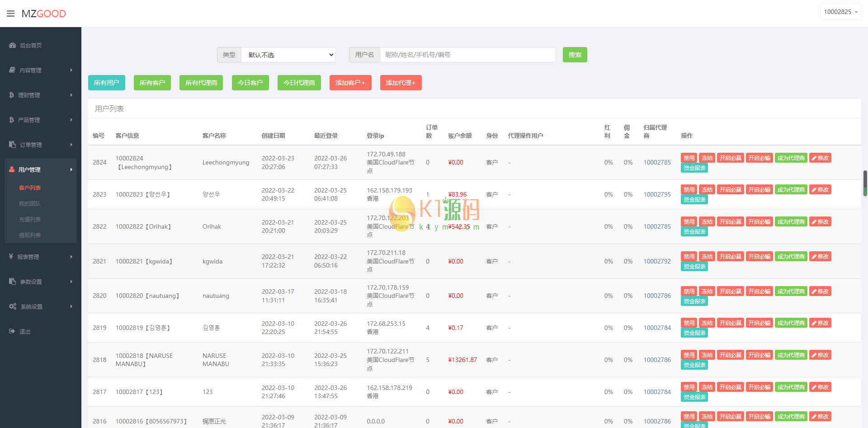Viewport: 868px width, 428px height.
Task: Click pencil 修改 for user 2824
Action: (820, 158)
